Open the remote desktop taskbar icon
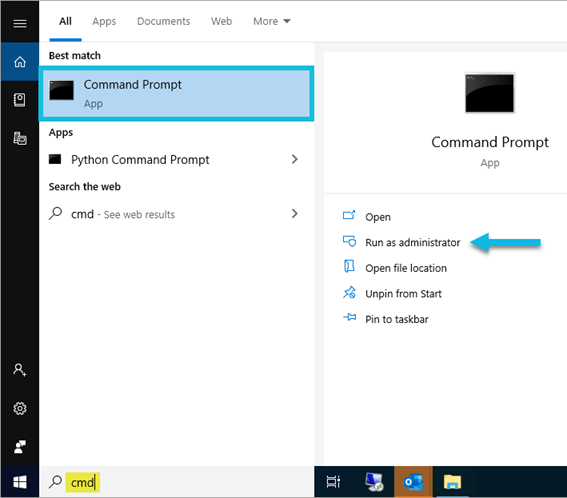Viewport: 567px width, 498px height. pos(374,482)
